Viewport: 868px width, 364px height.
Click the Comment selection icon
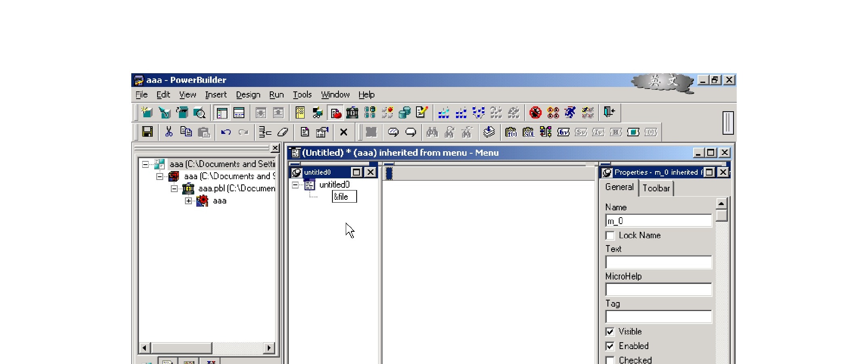click(393, 132)
